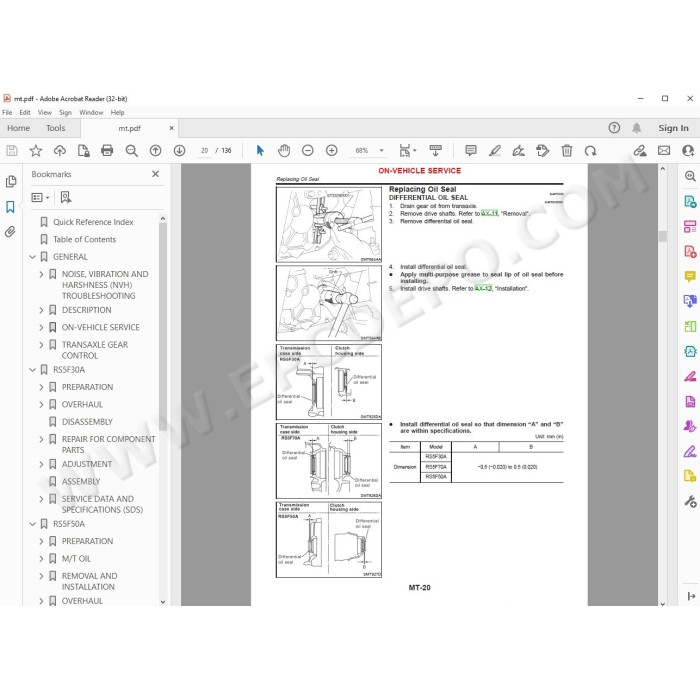Expand ON-VEHICLE SERVICE bookmark
This screenshot has height=700, width=700.
click(x=41, y=327)
